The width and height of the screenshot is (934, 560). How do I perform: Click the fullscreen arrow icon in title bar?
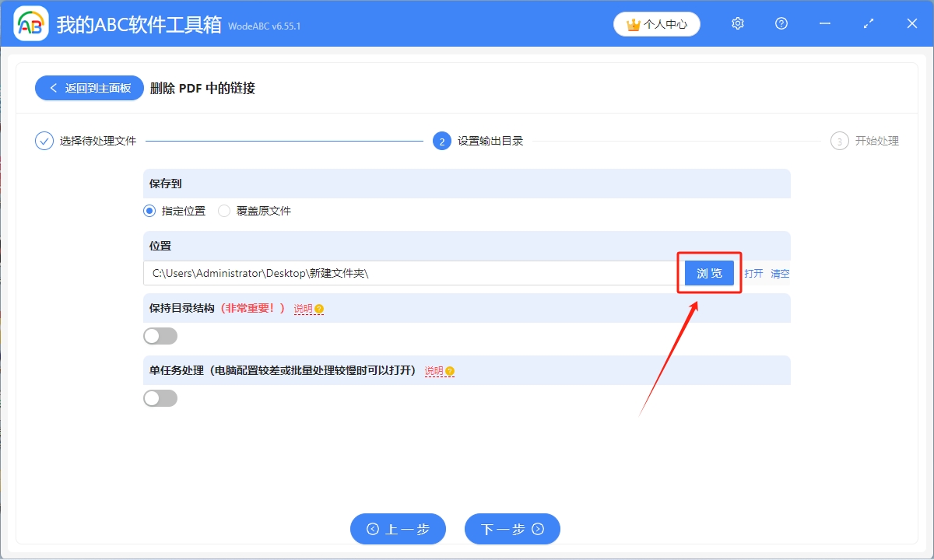pyautogui.click(x=868, y=23)
